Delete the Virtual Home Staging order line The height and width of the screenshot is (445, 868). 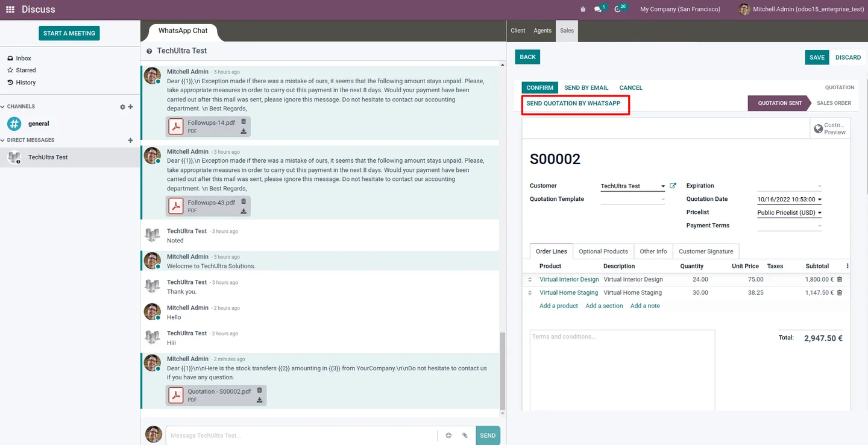point(840,292)
